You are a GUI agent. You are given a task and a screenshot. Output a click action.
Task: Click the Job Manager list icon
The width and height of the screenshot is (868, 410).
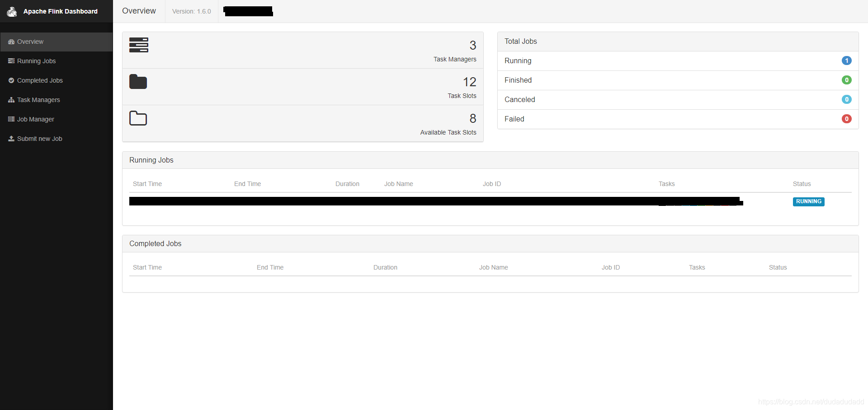point(11,119)
